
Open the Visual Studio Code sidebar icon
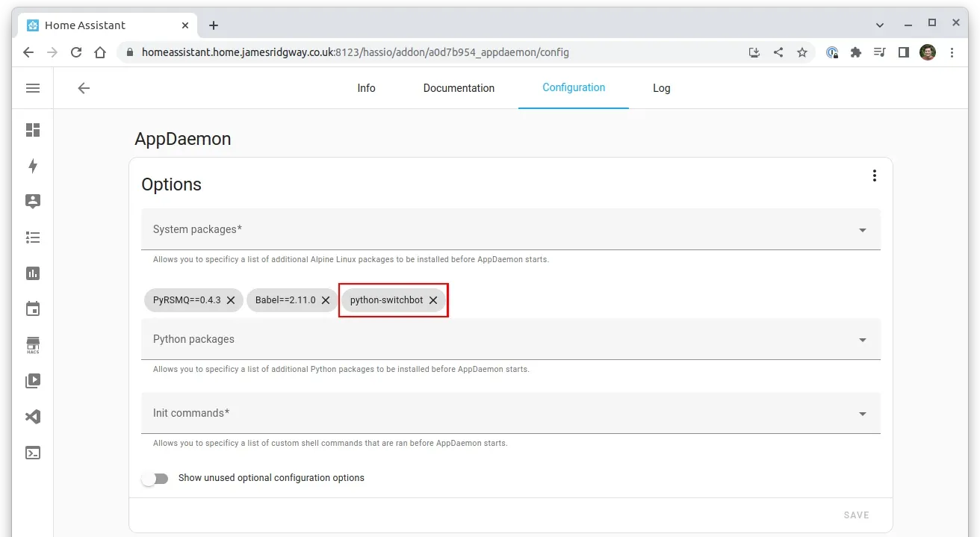point(33,417)
